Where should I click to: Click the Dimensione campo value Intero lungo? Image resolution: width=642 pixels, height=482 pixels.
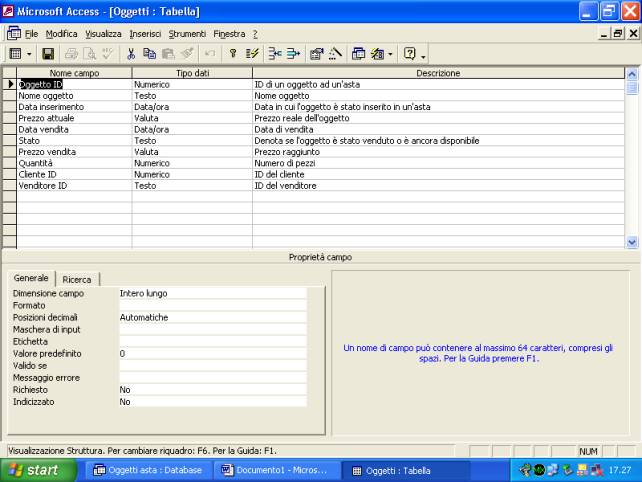pos(212,293)
